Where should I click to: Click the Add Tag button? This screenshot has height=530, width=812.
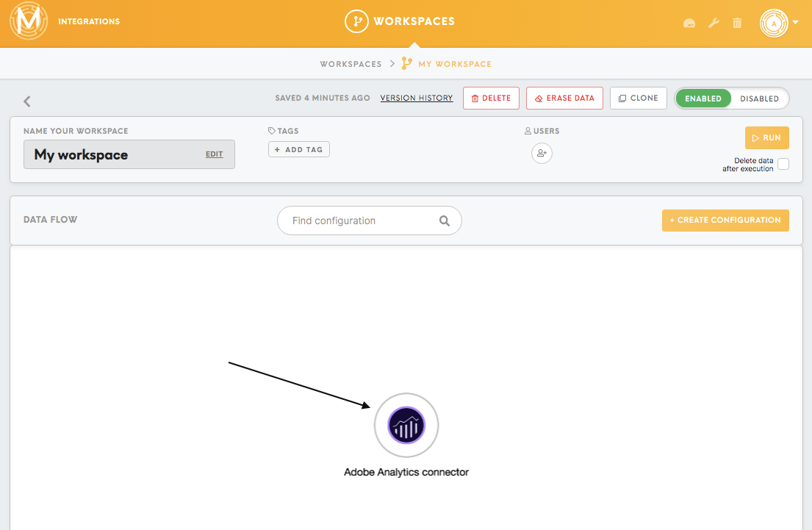(299, 149)
